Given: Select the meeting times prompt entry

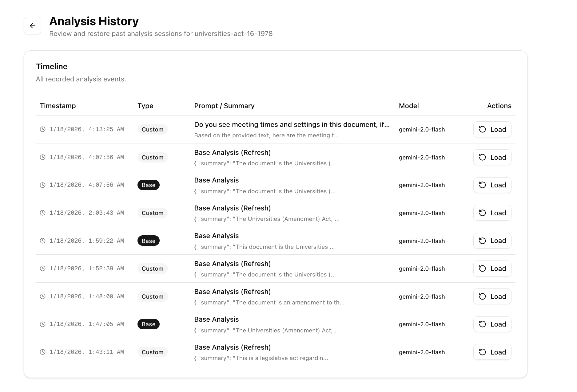Looking at the screenshot, I should [292, 125].
